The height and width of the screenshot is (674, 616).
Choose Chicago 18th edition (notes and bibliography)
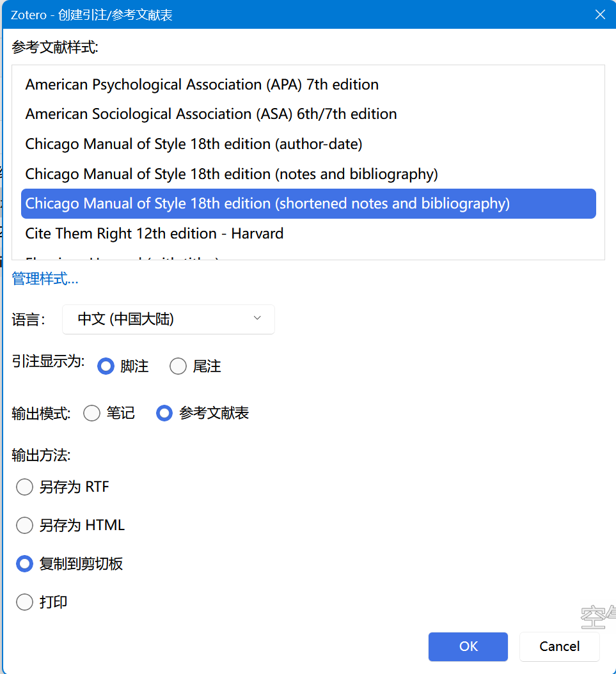(x=232, y=174)
